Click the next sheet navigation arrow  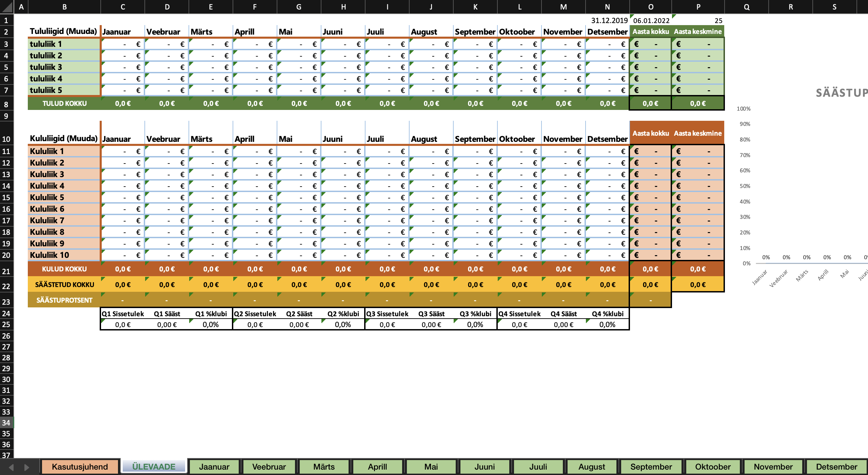pyautogui.click(x=27, y=467)
